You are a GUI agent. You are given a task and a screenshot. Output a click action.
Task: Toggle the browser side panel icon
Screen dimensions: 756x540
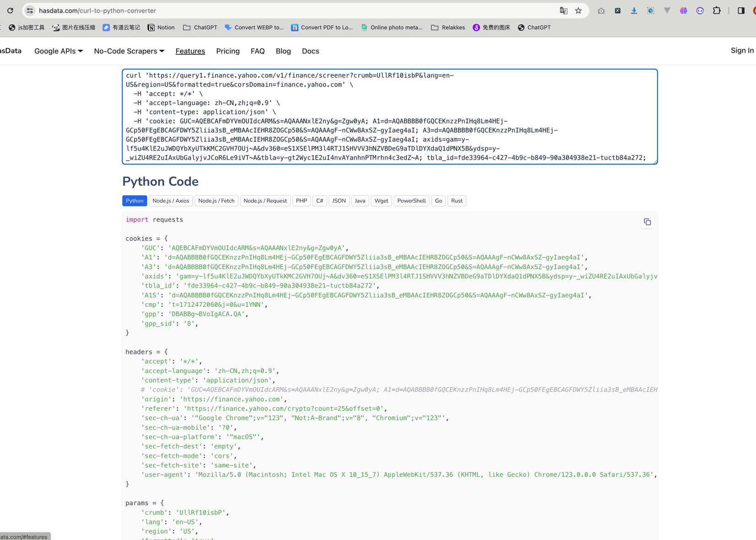click(x=741, y=11)
